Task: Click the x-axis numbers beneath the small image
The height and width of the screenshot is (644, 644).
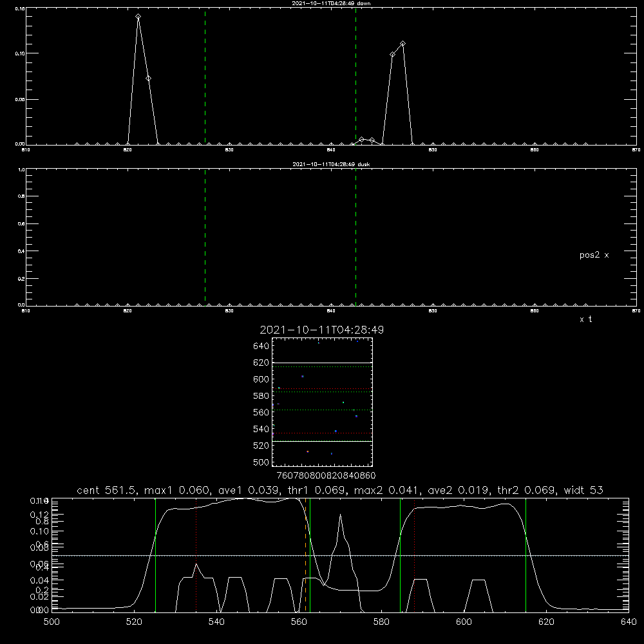Action: click(326, 475)
